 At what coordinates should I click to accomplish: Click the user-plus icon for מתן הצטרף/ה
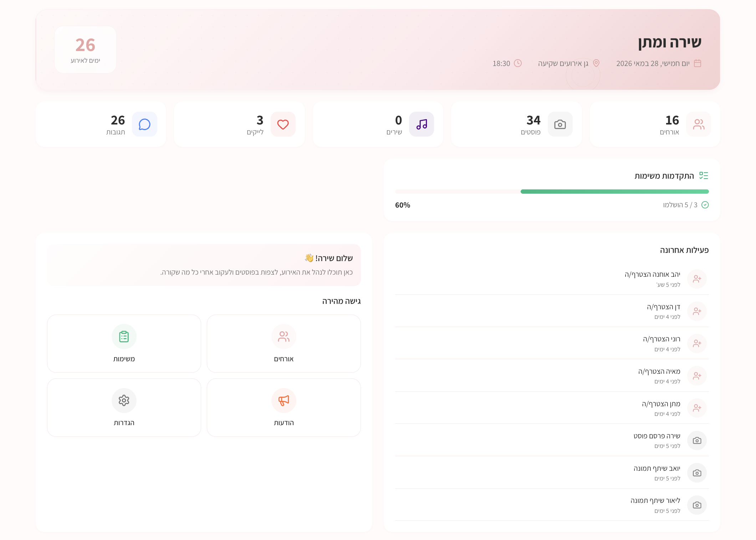point(697,408)
